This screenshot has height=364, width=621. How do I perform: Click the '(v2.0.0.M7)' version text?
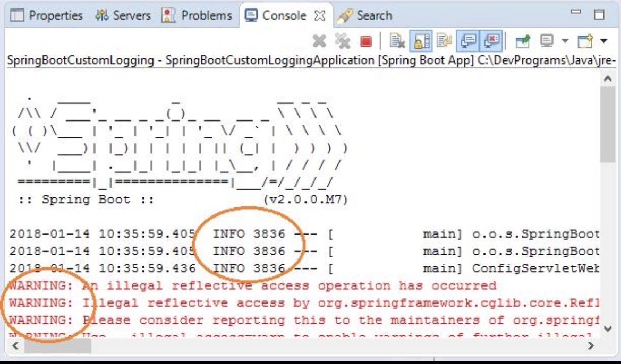click(306, 200)
